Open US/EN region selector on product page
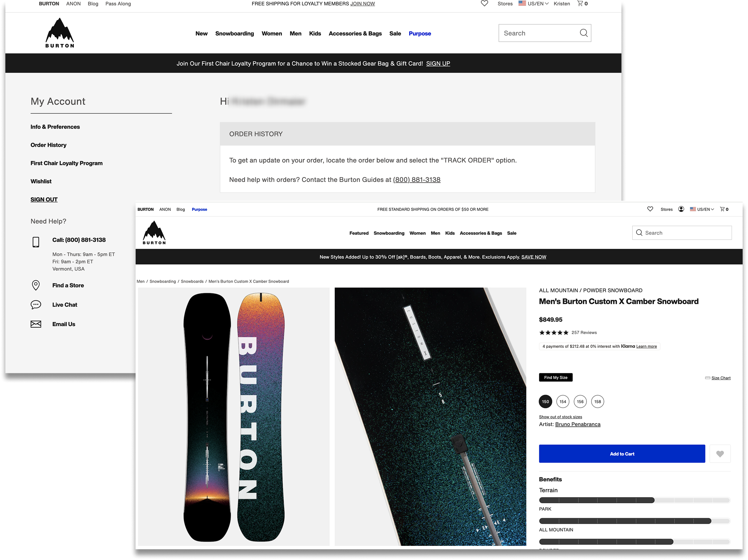Viewport: 748px width, 560px height. click(702, 209)
